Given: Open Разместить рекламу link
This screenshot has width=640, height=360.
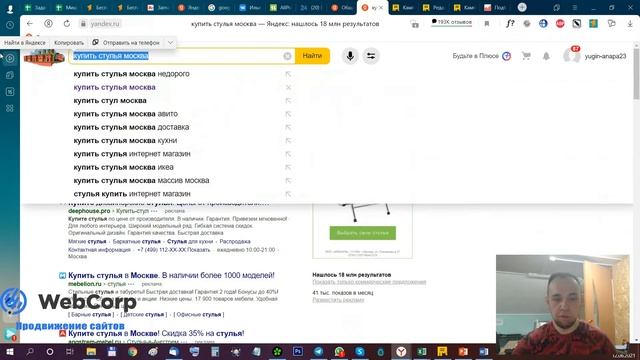Looking at the screenshot, I should click(x=338, y=300).
